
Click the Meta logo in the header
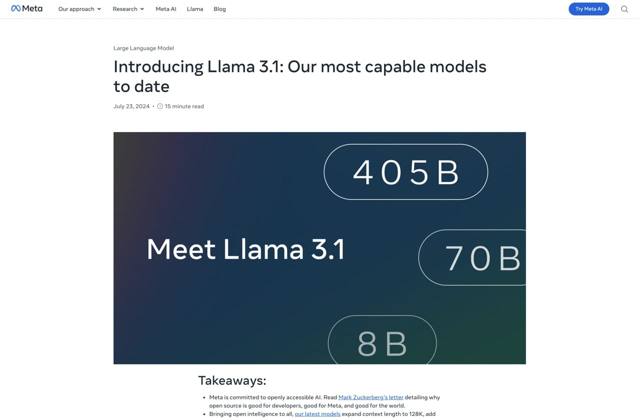point(27,9)
